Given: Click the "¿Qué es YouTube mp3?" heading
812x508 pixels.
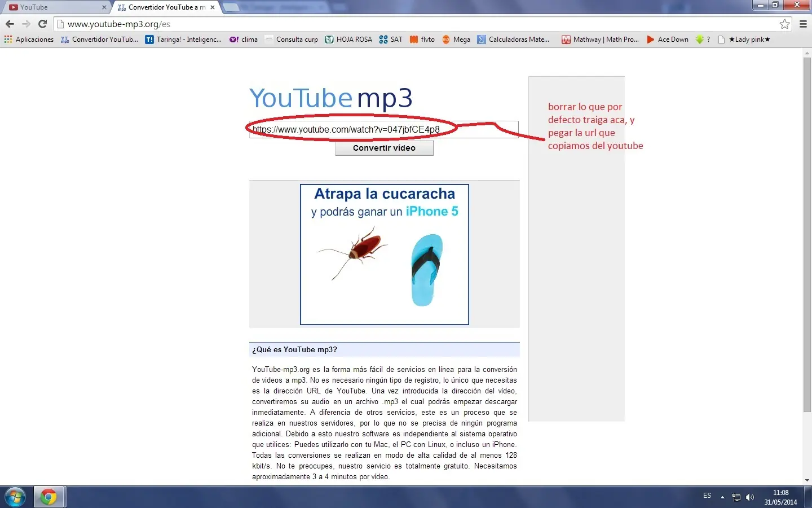Looking at the screenshot, I should pyautogui.click(x=294, y=350).
